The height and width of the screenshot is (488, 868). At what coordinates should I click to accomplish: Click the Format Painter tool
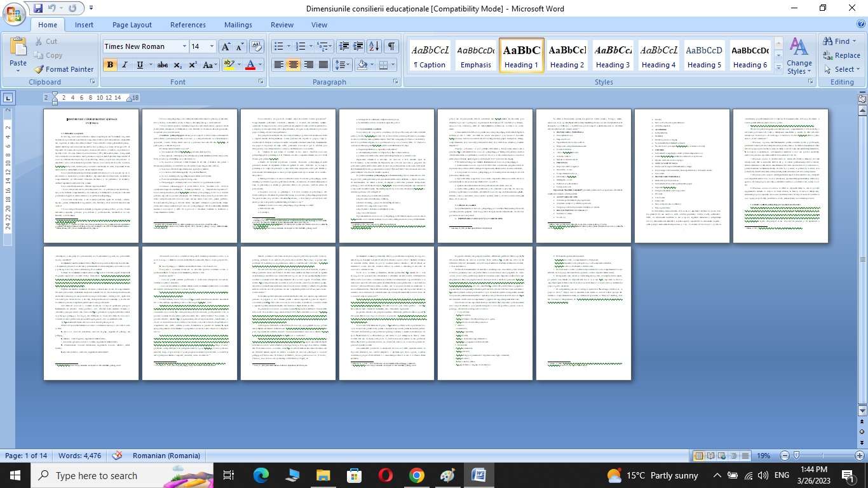click(64, 69)
